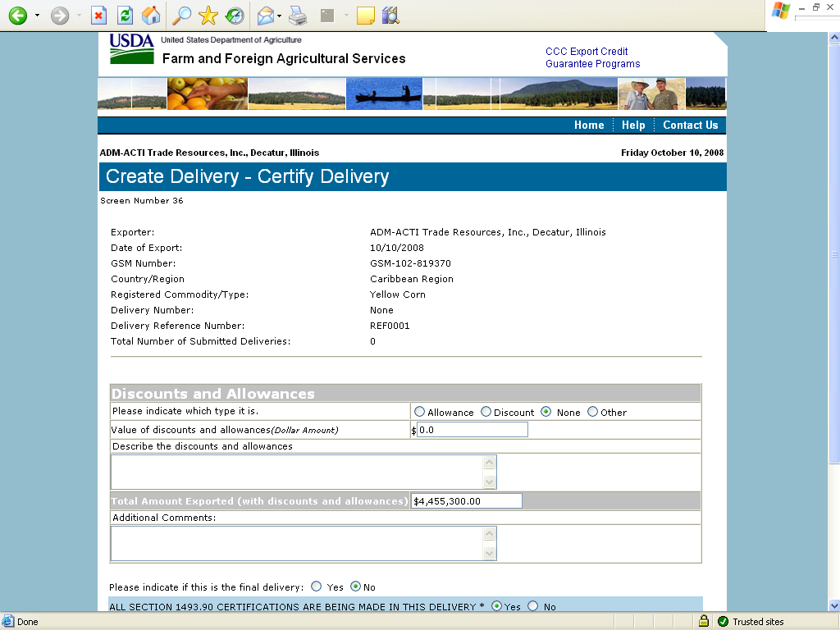Print the page with the printer icon

[x=298, y=16]
